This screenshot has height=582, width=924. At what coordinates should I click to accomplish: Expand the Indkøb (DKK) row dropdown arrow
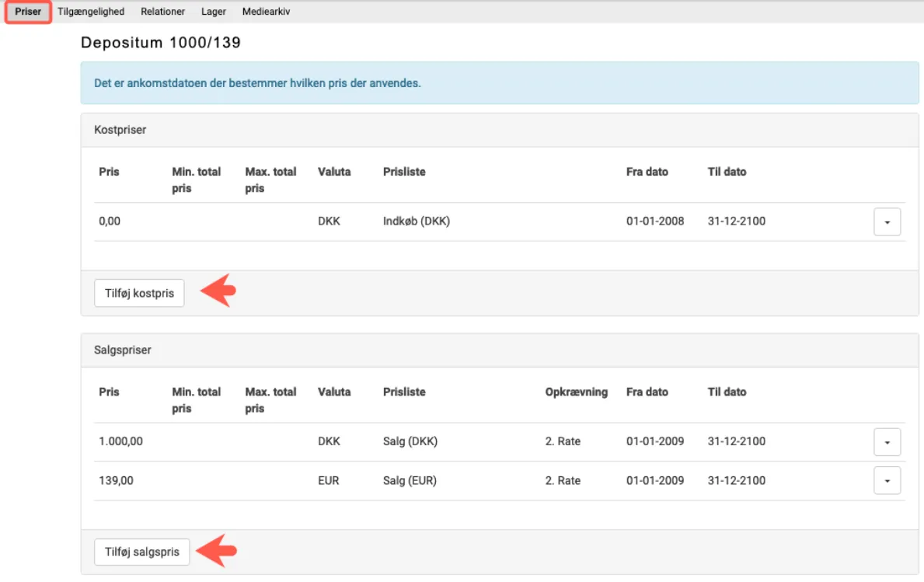887,222
